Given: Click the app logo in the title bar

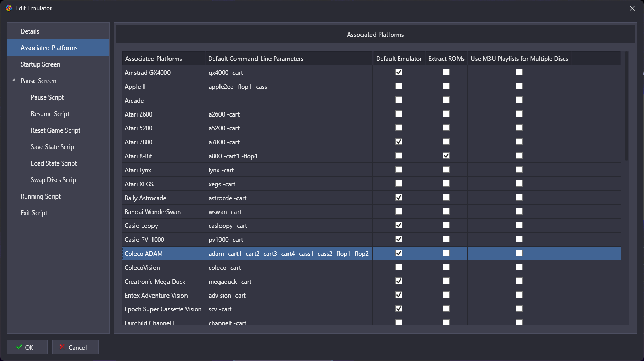Looking at the screenshot, I should coord(9,8).
